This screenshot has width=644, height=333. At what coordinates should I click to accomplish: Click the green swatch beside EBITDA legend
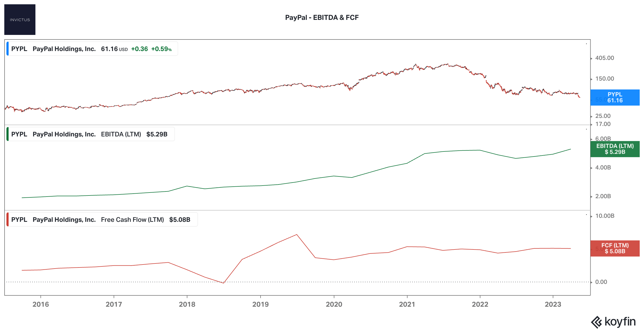[8, 134]
